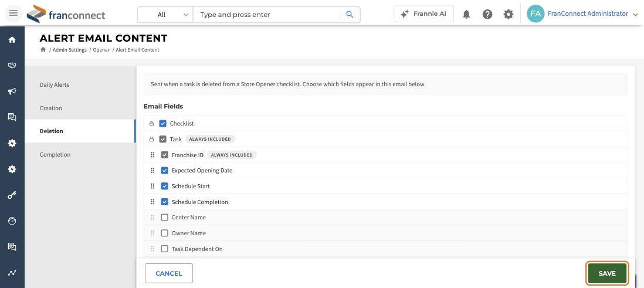Save the email field settings

[x=607, y=273]
